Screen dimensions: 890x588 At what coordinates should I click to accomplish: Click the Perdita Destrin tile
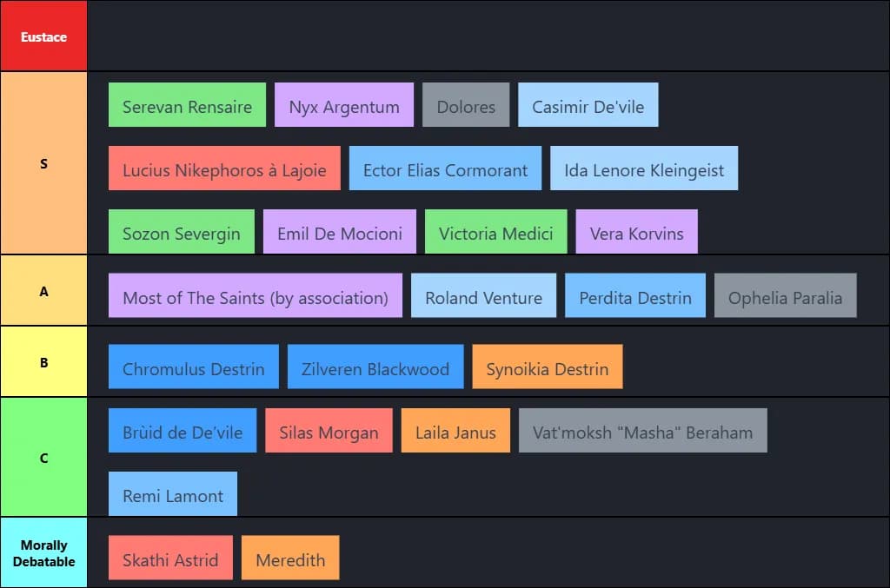[634, 297]
